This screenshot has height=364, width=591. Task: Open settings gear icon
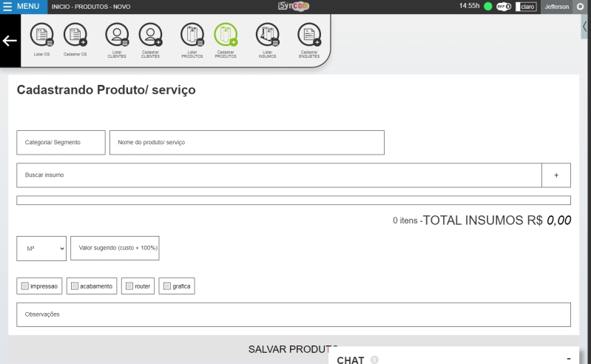click(580, 7)
